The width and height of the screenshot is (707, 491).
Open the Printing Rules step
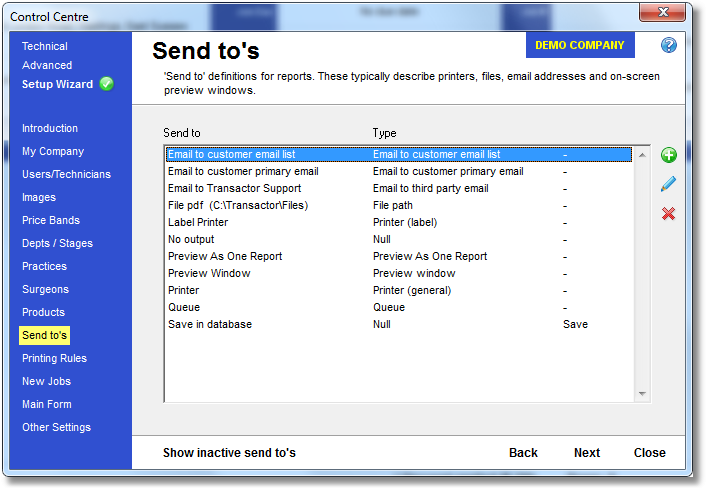[55, 358]
